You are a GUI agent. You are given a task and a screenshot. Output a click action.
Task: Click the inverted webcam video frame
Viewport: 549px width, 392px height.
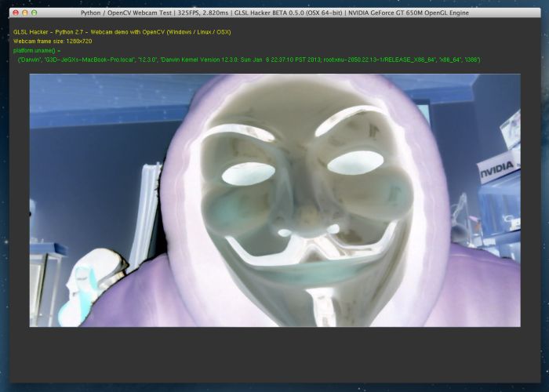coord(274,200)
